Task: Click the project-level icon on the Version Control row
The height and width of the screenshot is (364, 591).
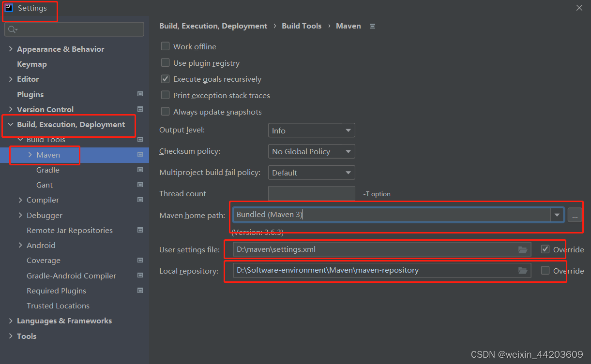Action: pyautogui.click(x=140, y=109)
